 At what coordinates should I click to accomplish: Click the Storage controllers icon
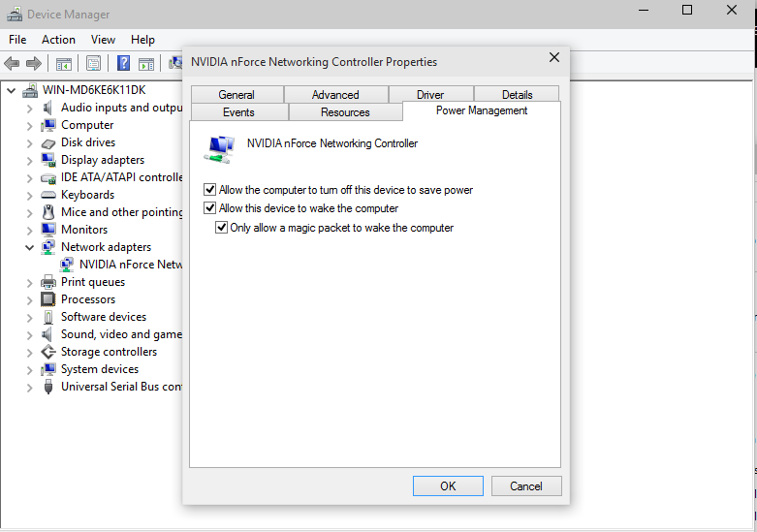point(48,352)
